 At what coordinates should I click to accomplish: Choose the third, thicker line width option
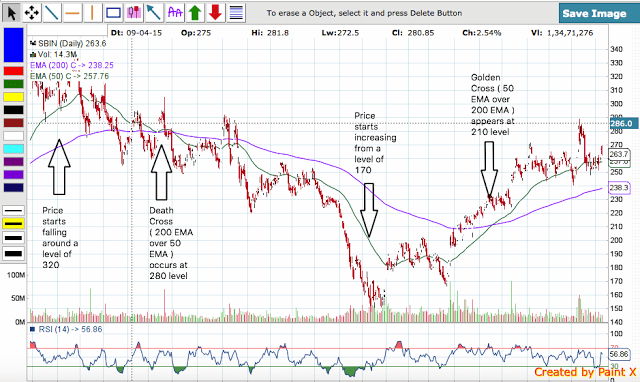13,238
